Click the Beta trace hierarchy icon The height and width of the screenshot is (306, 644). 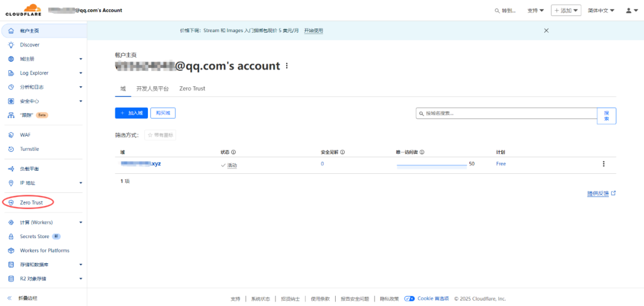pyautogui.click(x=11, y=115)
